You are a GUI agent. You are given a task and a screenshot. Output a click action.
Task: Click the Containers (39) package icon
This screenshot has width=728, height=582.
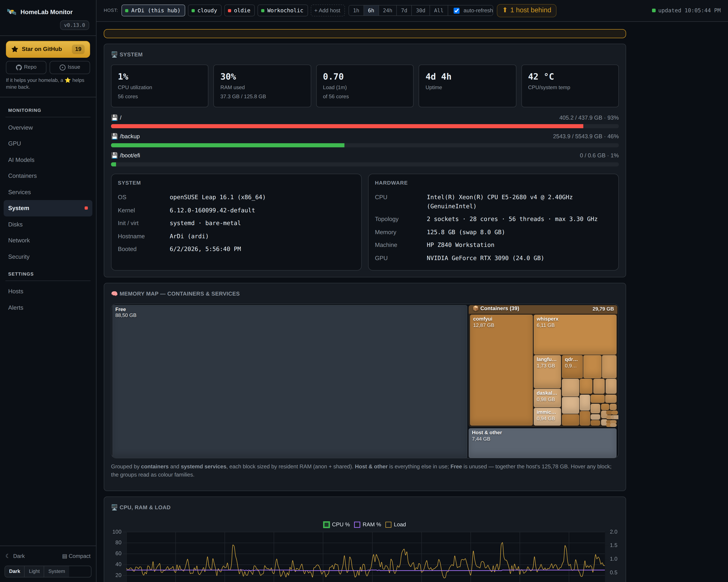click(x=476, y=308)
